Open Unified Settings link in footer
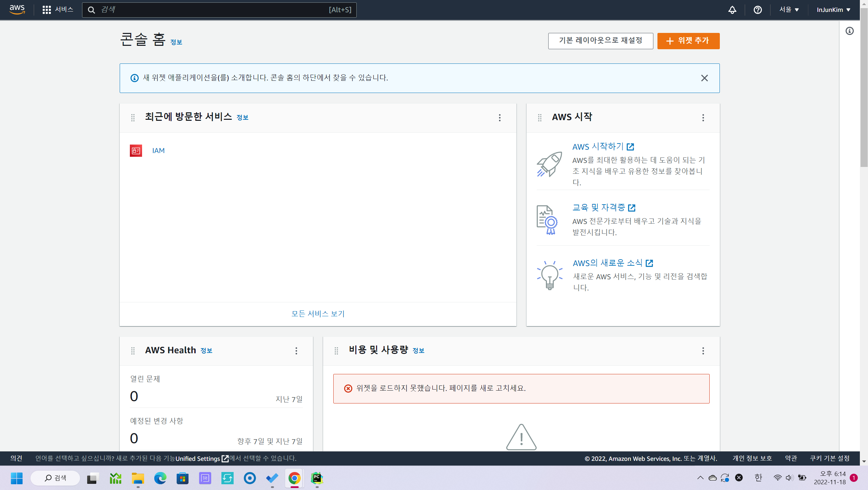The height and width of the screenshot is (490, 868). (202, 459)
